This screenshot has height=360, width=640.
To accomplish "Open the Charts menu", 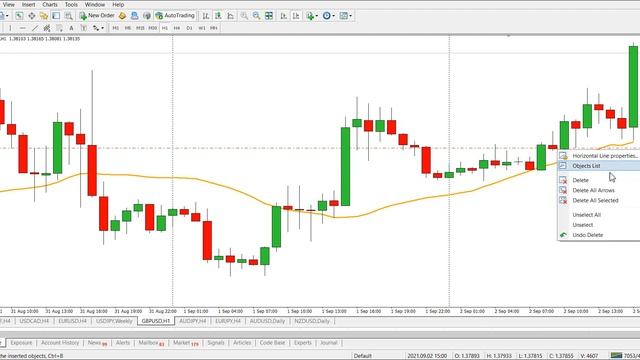I will (50, 4).
